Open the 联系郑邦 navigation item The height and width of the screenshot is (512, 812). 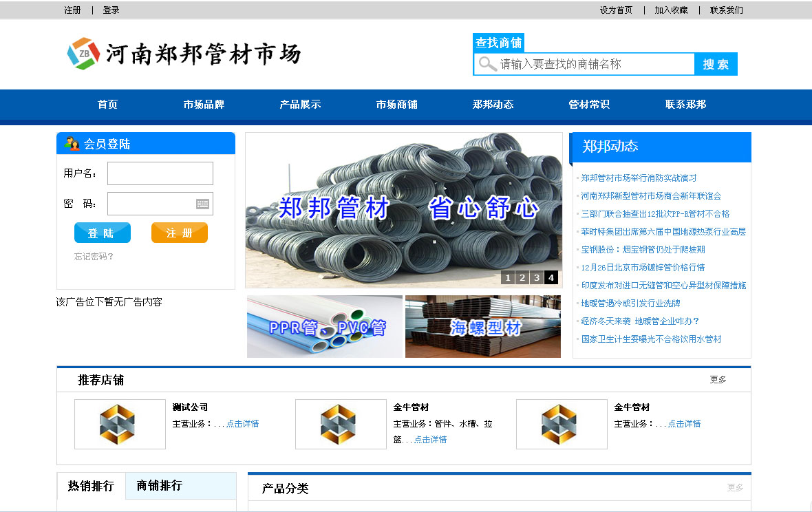[x=685, y=105]
